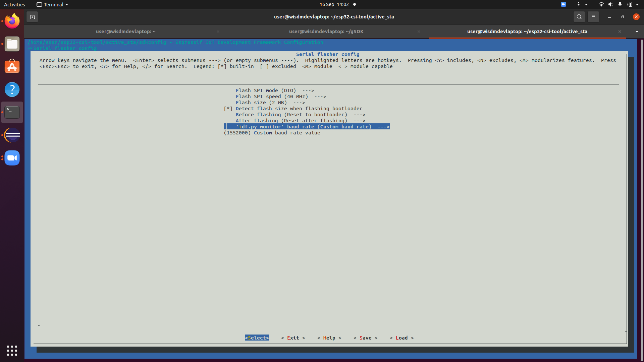The image size is (644, 362).
Task: Open Firefox from the dock
Action: (12, 21)
